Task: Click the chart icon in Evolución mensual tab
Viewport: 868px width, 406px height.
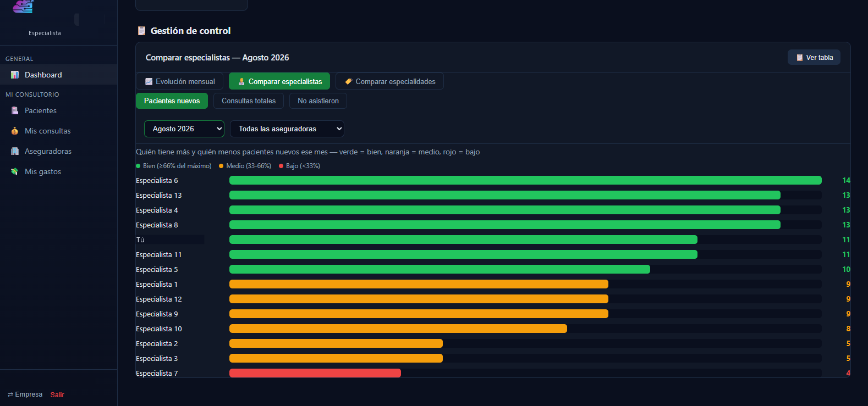Action: pos(149,81)
